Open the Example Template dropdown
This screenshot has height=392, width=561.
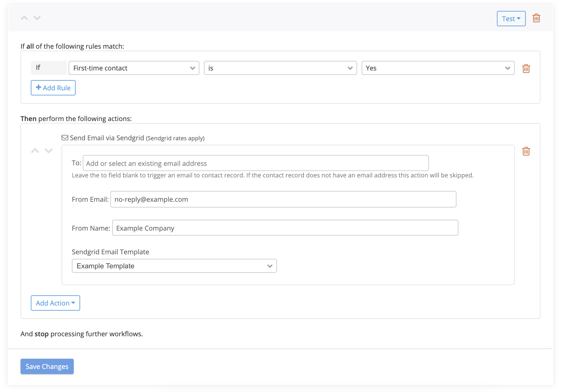[x=174, y=266]
